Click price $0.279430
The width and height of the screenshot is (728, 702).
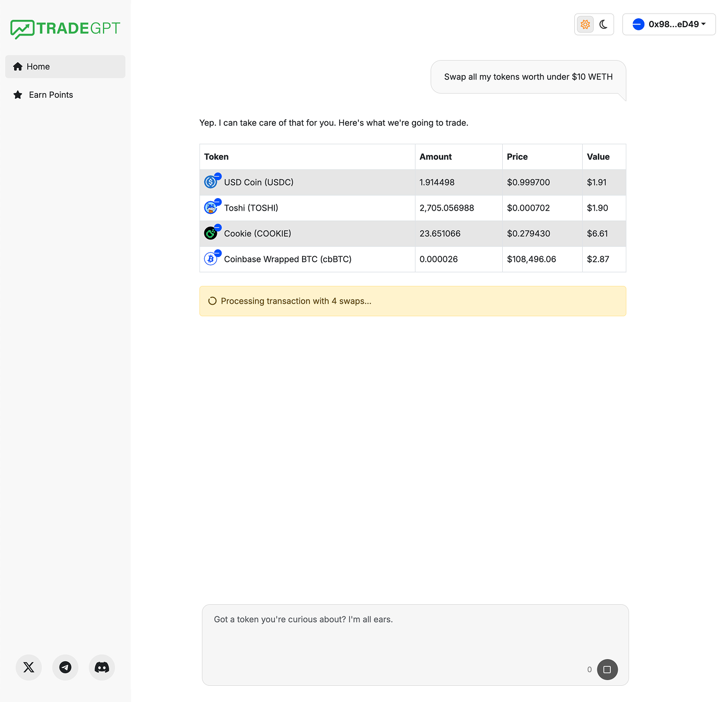(x=528, y=234)
